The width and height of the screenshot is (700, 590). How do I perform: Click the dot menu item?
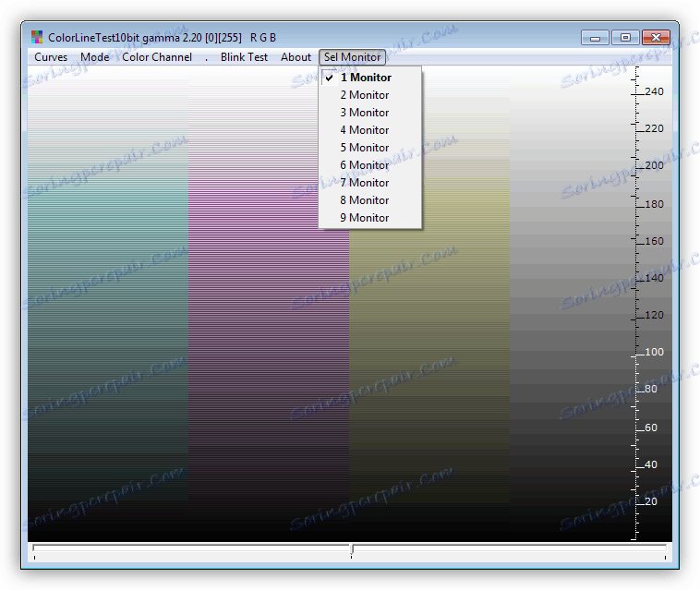click(206, 57)
